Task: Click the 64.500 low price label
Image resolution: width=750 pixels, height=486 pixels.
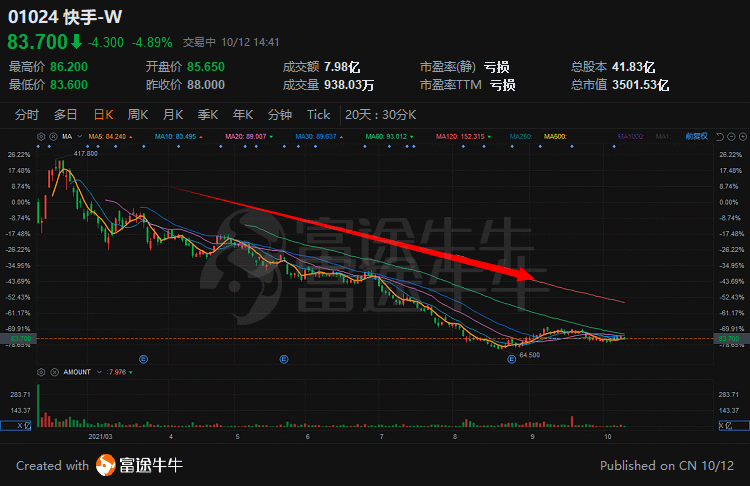Action: [529, 355]
